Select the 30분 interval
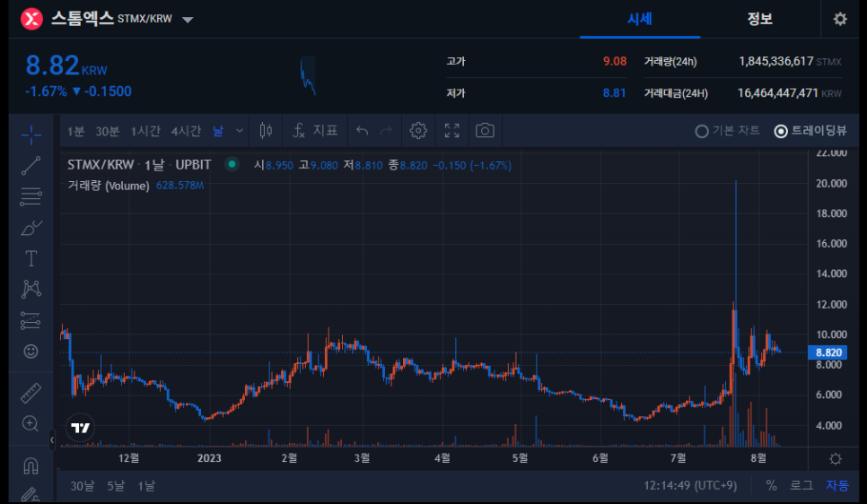The width and height of the screenshot is (867, 504). 108,131
